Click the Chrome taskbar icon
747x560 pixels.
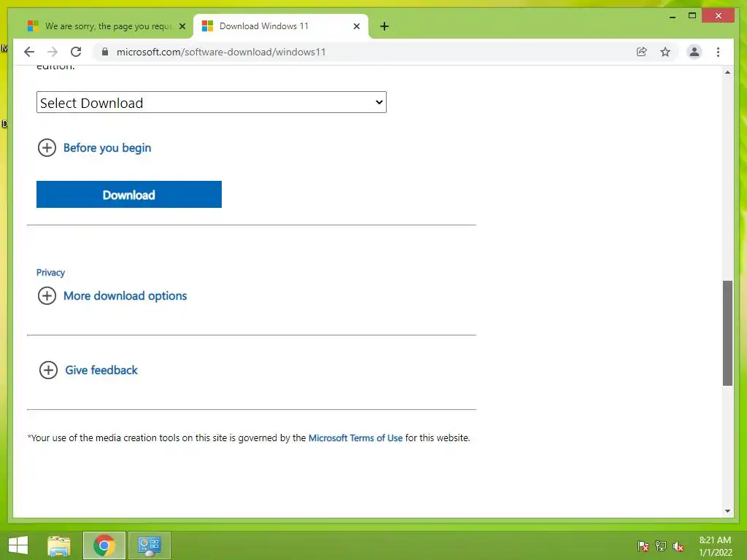(x=104, y=545)
